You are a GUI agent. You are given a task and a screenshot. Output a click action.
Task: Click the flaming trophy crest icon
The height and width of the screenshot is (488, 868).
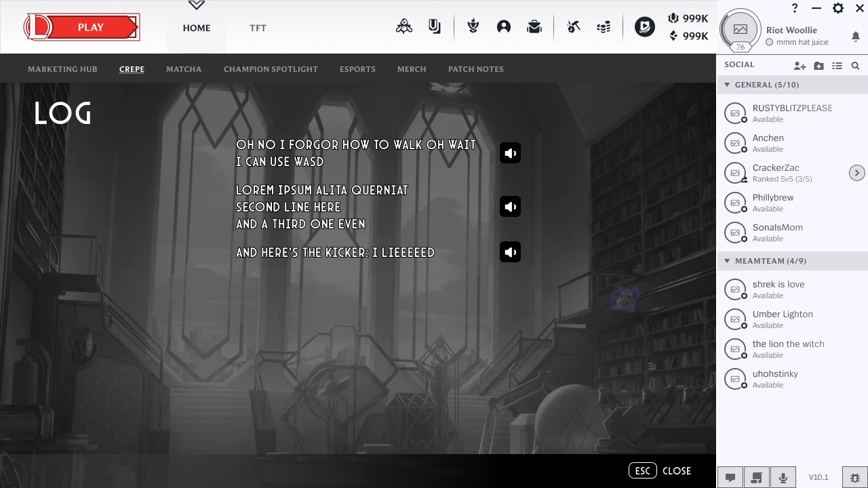coord(473,27)
